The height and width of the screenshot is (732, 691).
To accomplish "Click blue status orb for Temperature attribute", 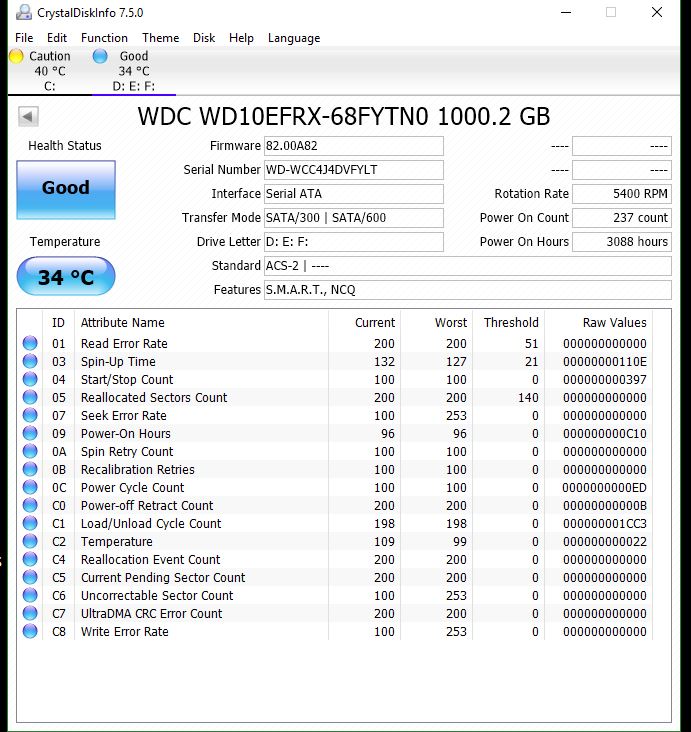I will point(30,542).
